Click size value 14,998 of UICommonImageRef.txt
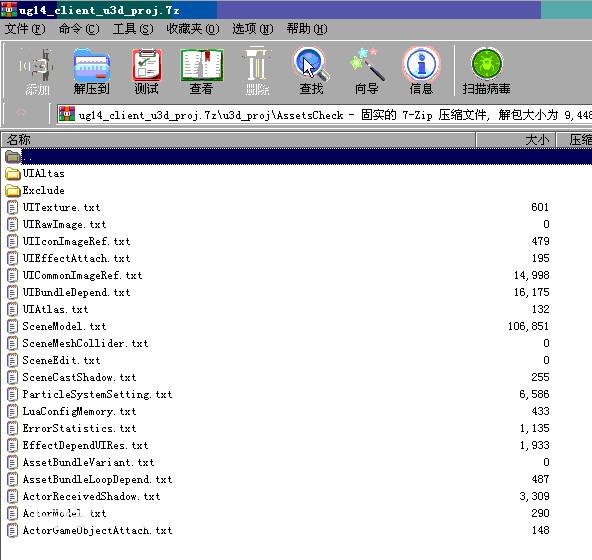The image size is (592, 560). (531, 275)
